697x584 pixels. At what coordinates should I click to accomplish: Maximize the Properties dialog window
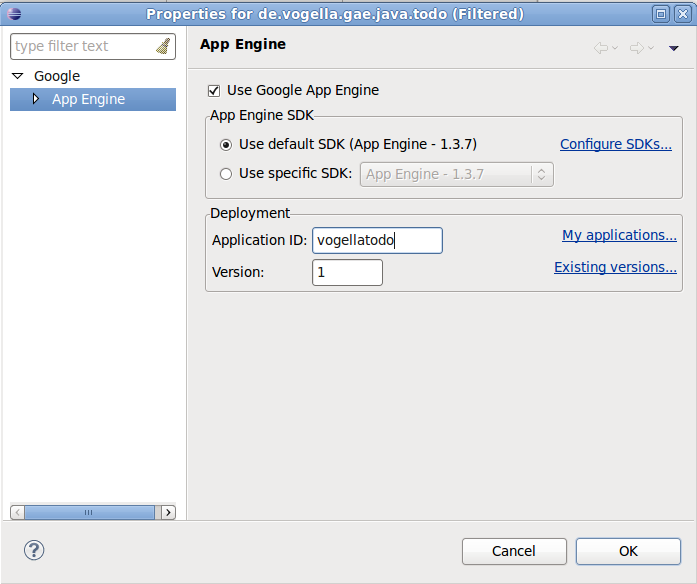[x=660, y=13]
